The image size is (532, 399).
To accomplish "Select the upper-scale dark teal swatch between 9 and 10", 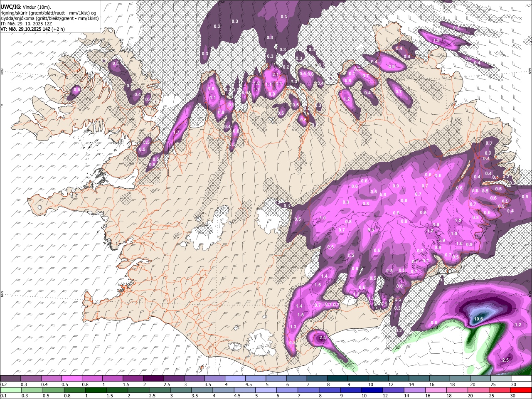I will click(358, 379).
